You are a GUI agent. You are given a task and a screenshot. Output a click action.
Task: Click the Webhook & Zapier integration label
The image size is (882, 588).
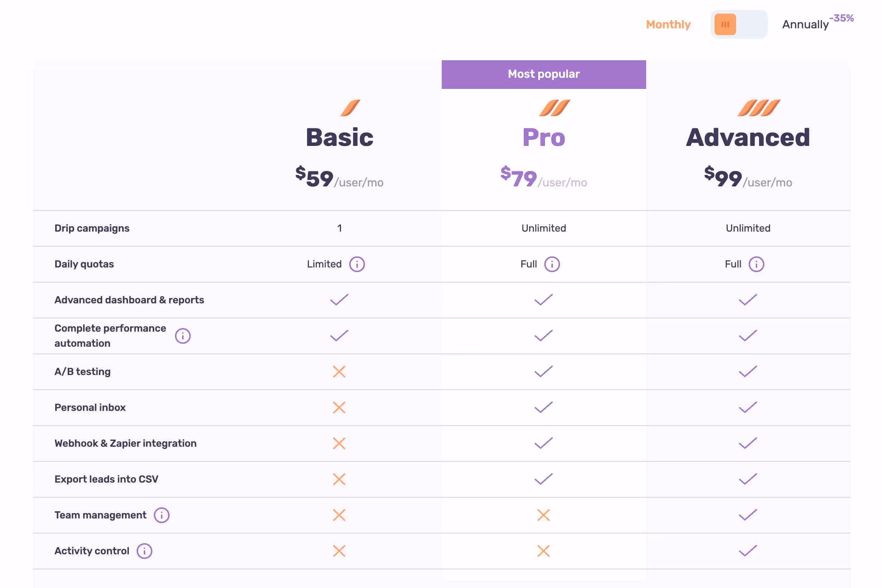point(125,443)
